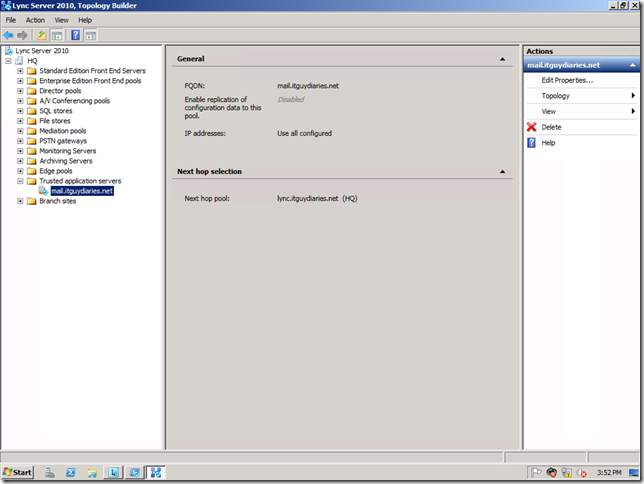Expand Enterprise Edition Front End pools
The width and height of the screenshot is (644, 484).
click(x=20, y=81)
